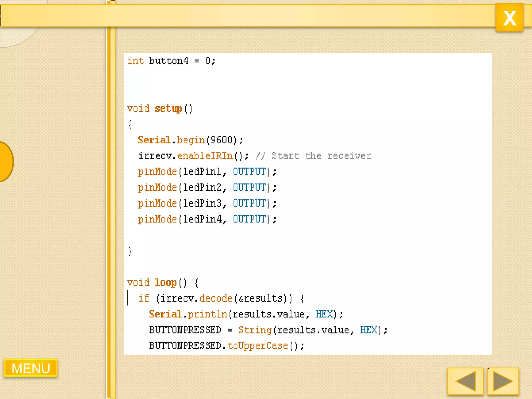
Task: Click the 'toUpperCase' method call
Action: [258, 346]
